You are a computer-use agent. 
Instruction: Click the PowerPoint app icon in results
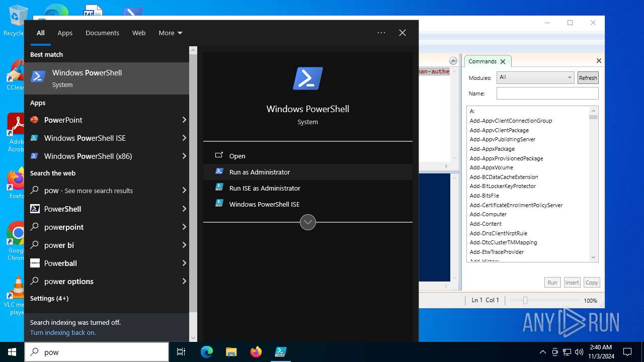tap(34, 120)
